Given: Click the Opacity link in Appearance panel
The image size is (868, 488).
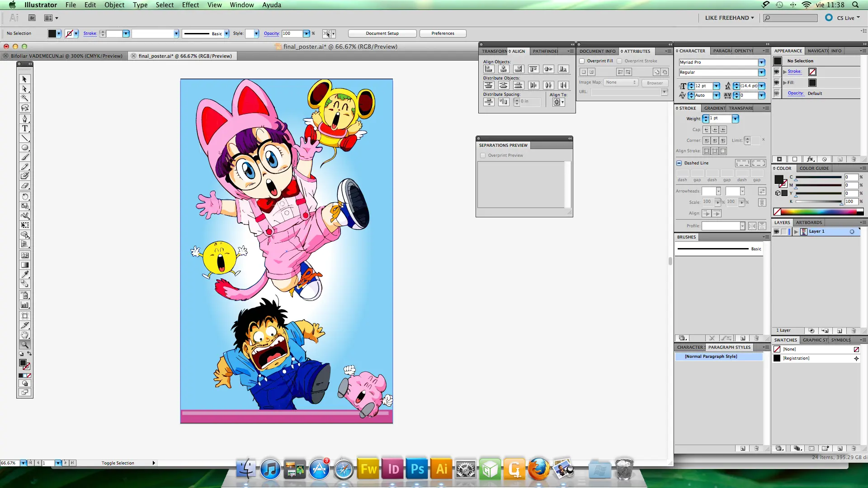Looking at the screenshot, I should coord(796,94).
